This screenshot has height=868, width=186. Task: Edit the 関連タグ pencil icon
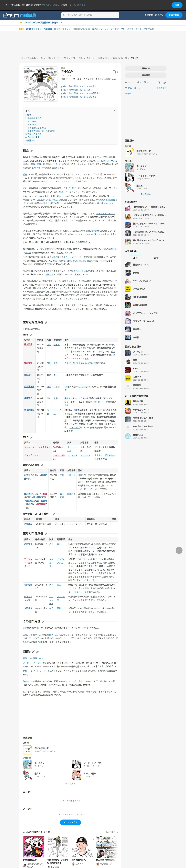(38, 652)
